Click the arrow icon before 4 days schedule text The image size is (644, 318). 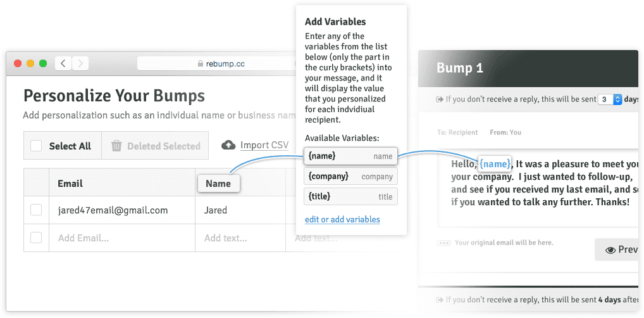(440, 300)
